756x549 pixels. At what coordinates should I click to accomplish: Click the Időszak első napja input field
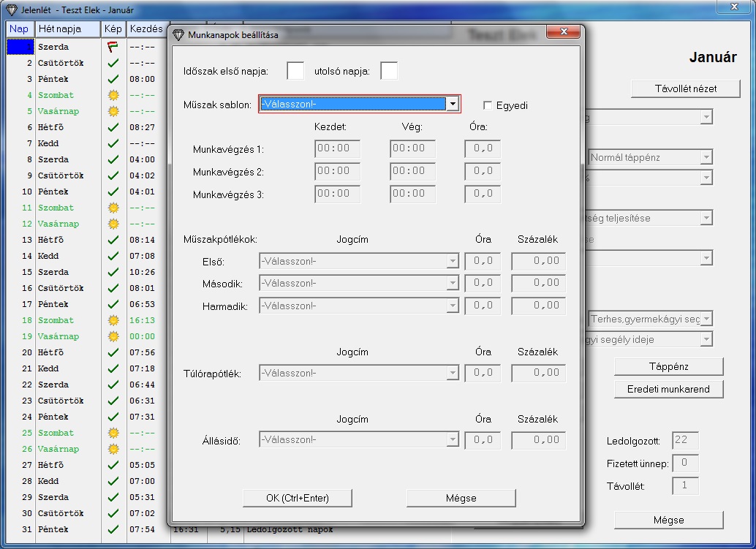(295, 71)
